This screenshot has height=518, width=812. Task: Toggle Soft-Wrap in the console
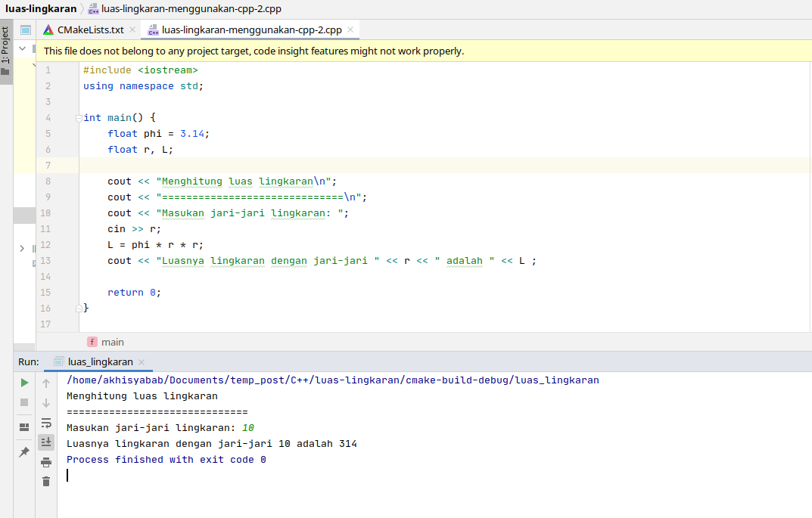click(45, 423)
